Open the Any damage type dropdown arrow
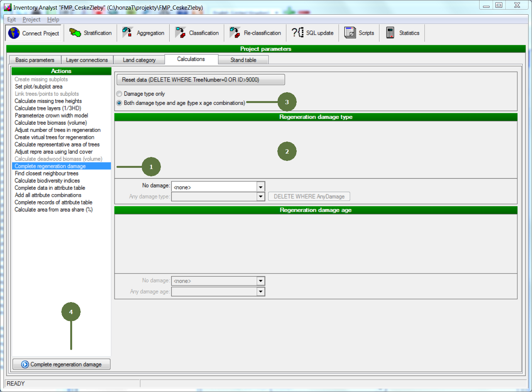The image size is (532, 392). pos(261,197)
